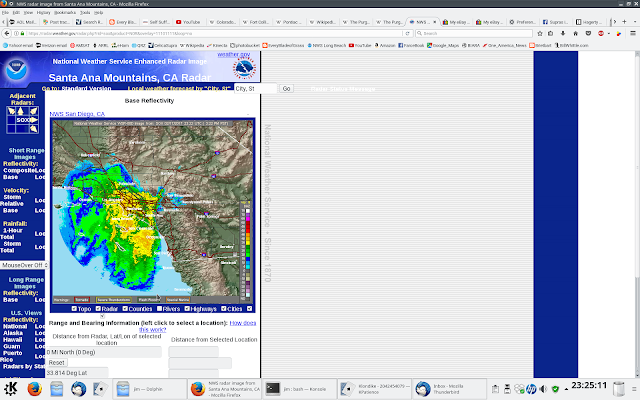Click the National Weather Service emblem
This screenshot has height=400, width=640.
coord(244,68)
